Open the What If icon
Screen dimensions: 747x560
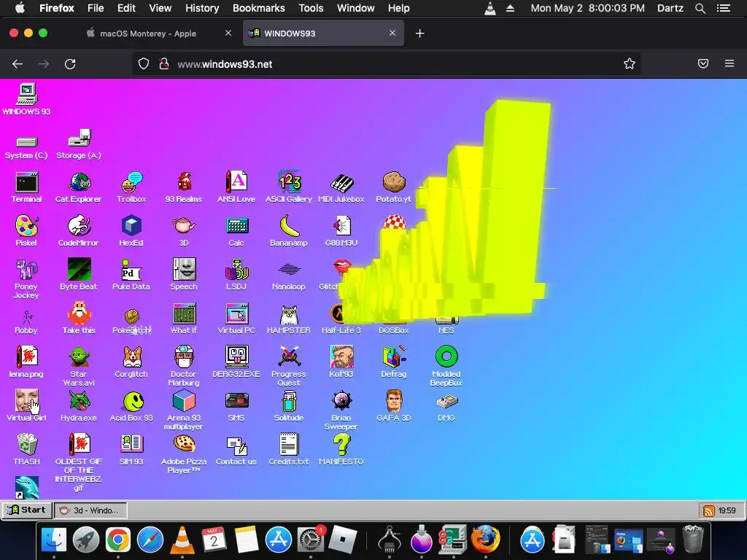click(184, 319)
